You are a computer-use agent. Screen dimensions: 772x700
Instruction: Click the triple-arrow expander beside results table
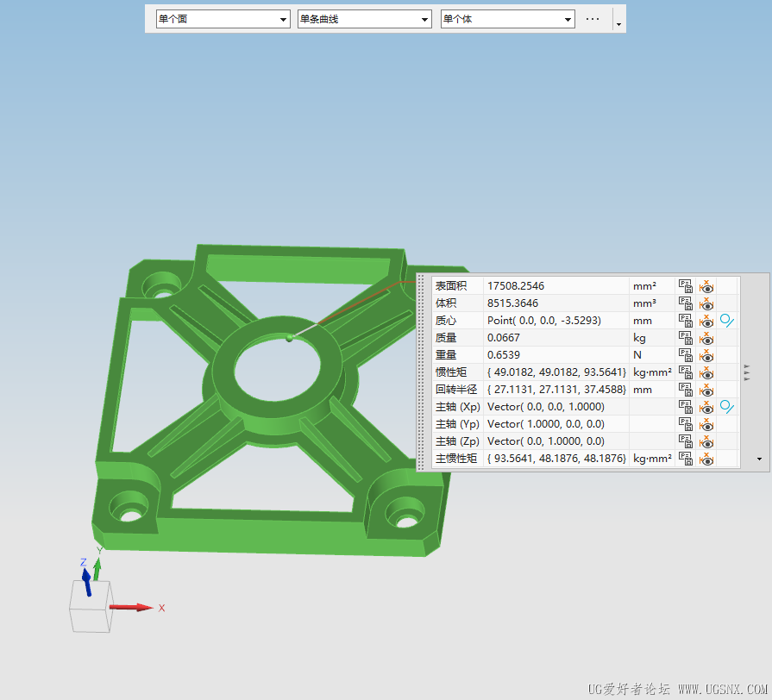(x=747, y=372)
